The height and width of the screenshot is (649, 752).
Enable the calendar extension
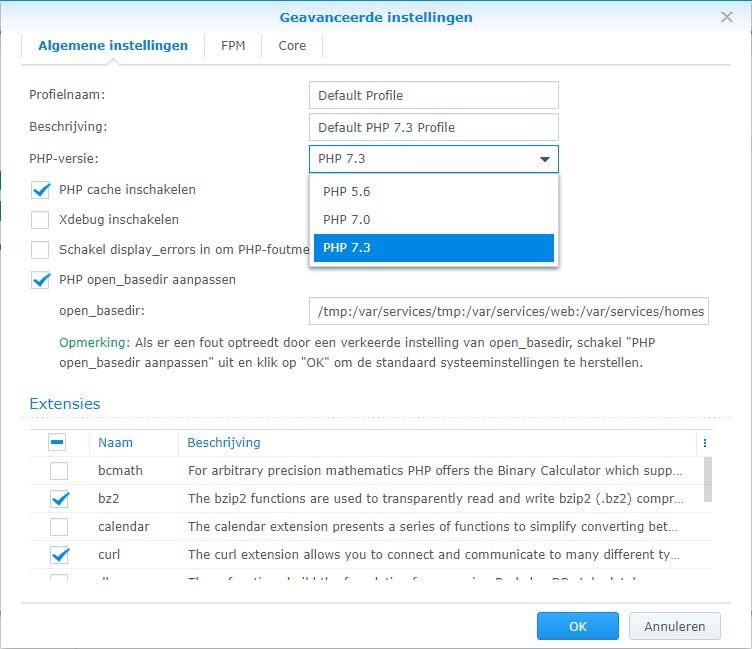coord(59,526)
